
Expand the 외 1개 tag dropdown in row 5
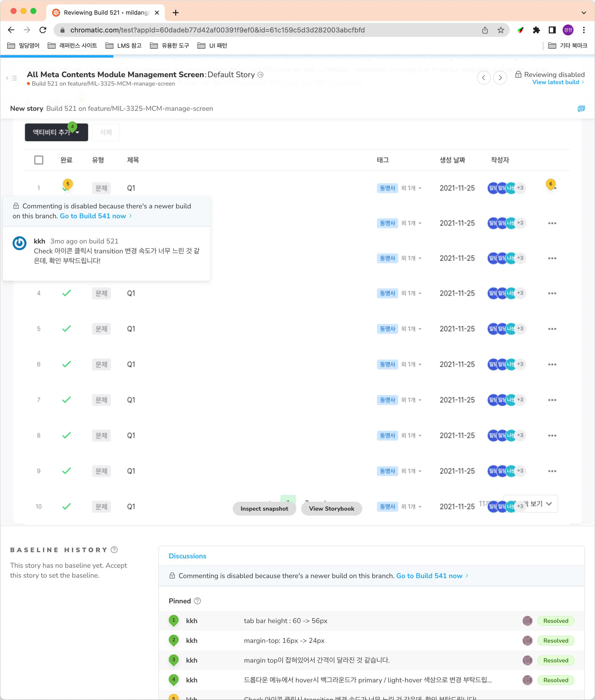coord(411,329)
